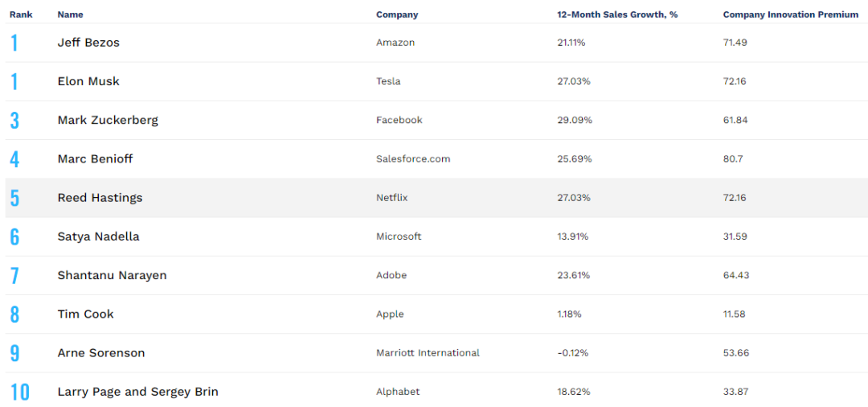Open Jeff Bezos entry
The width and height of the screenshot is (868, 407).
point(88,43)
